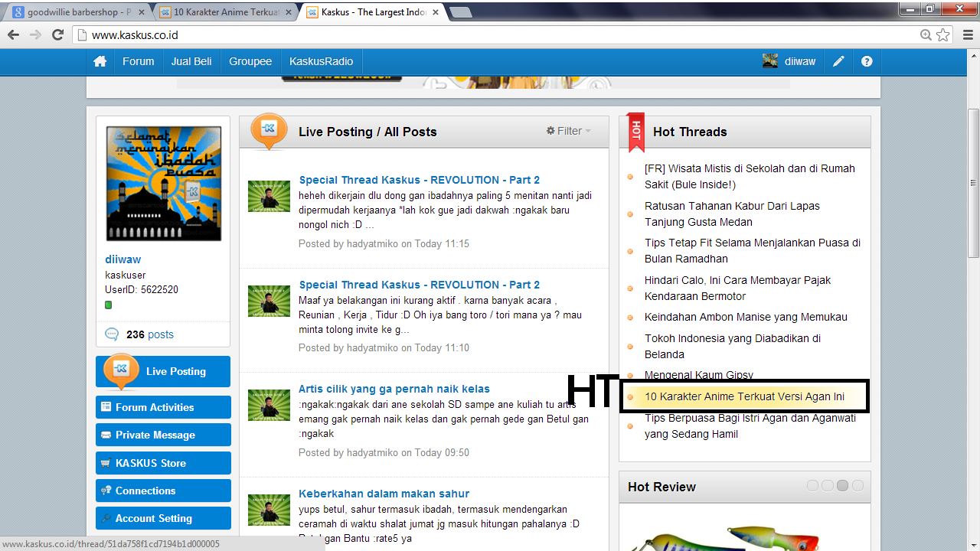980x551 pixels.
Task: Open hot thread Ratusan Tahanan Kabur
Action: (732, 214)
